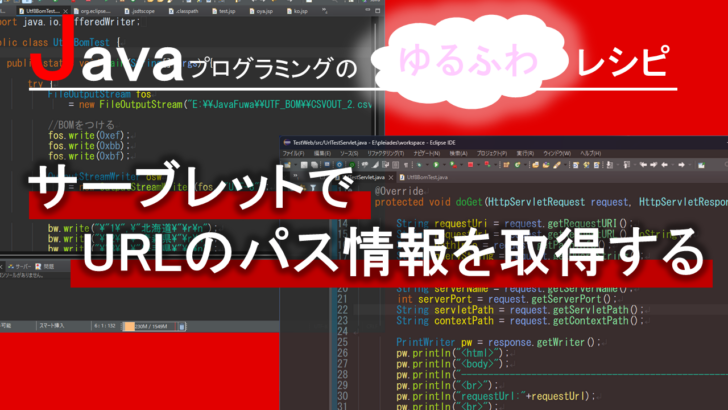The height and width of the screenshot is (410, 728).
Task: Click the Open Type folder icon in the toolbar
Action: [x=536, y=164]
